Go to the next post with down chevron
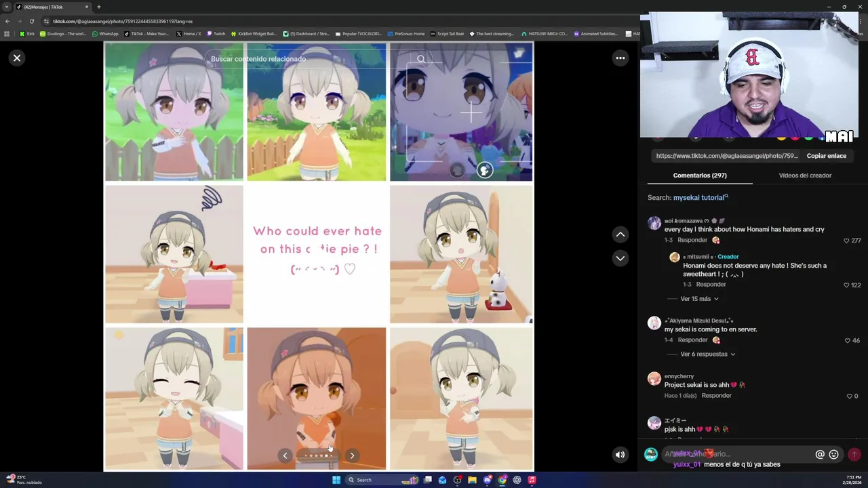 click(x=620, y=258)
